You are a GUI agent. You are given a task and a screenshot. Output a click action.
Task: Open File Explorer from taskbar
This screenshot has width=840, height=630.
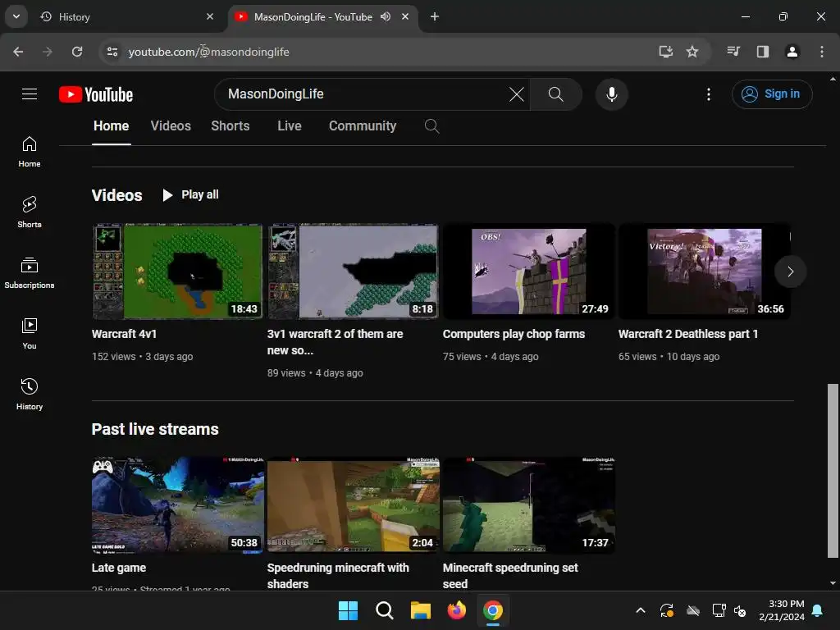coord(421,610)
